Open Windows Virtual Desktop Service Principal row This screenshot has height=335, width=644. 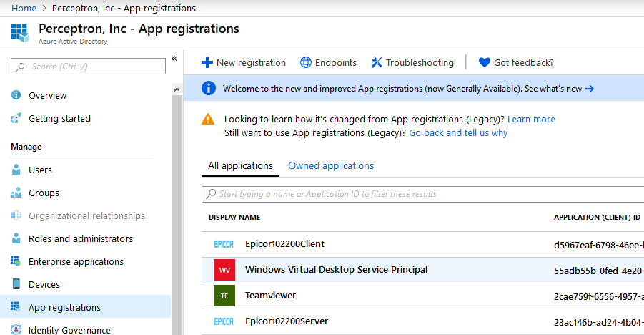(x=422, y=270)
